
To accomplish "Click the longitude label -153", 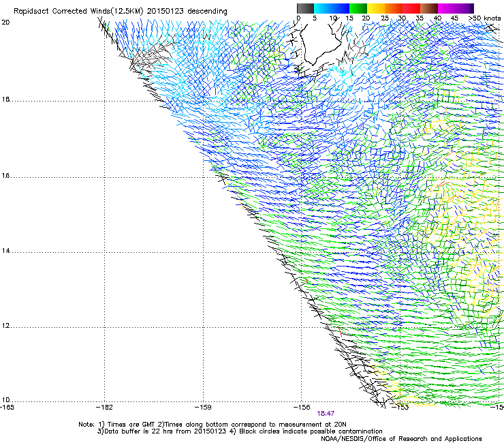I will [400, 408].
